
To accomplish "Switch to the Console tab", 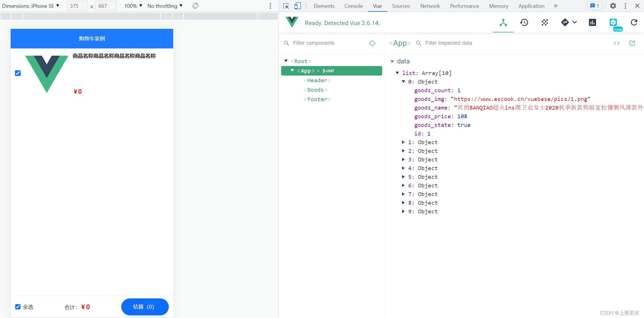I will pos(353,6).
